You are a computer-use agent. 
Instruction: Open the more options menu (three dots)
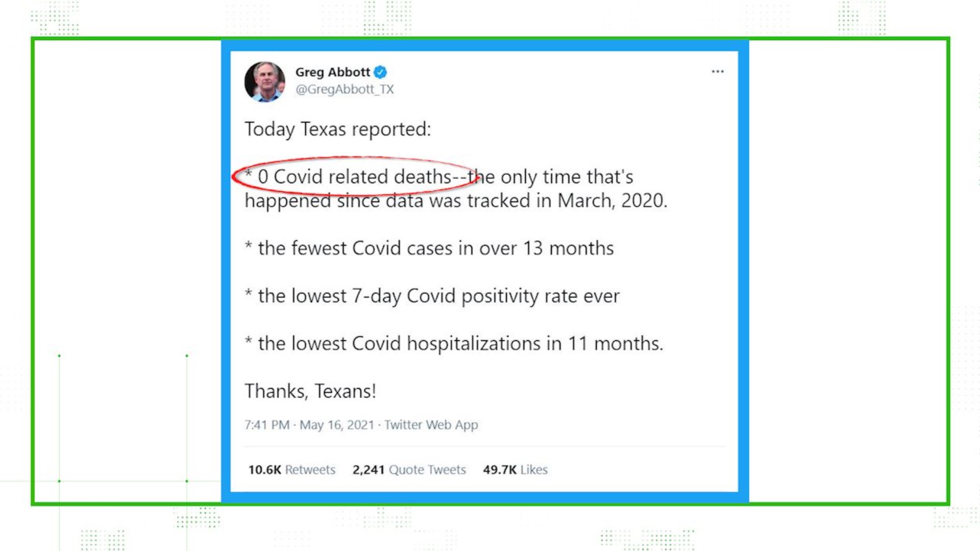tap(717, 71)
